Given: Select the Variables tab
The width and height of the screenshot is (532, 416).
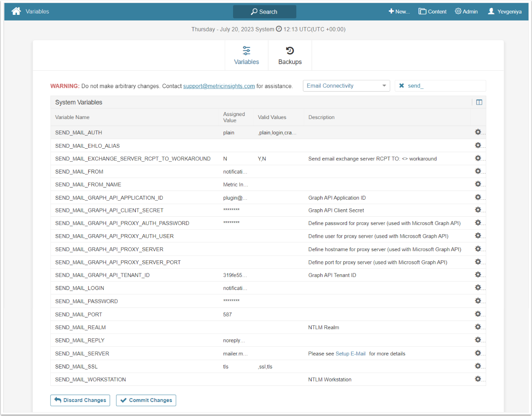Looking at the screenshot, I should 247,55.
